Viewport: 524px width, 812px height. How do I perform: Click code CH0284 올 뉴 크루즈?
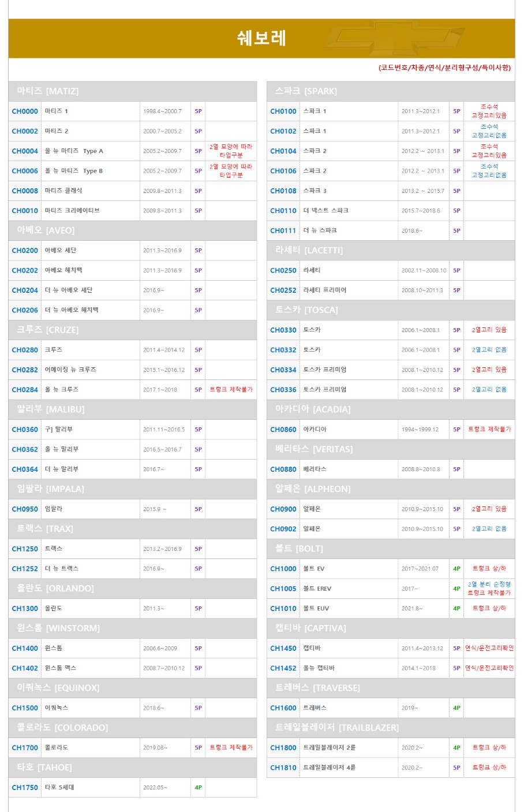(25, 390)
